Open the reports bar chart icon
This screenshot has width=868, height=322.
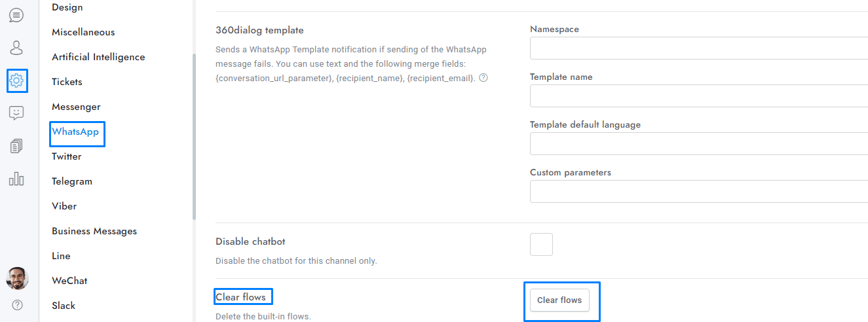16,179
